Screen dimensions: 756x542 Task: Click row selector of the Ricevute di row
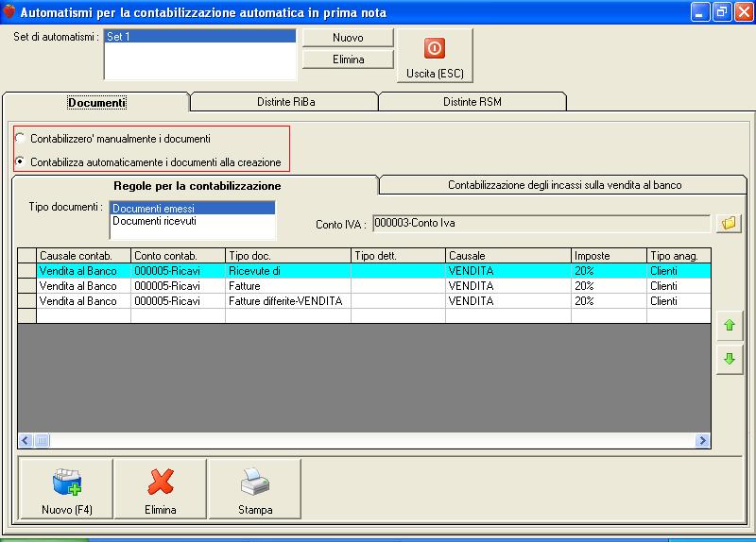pyautogui.click(x=27, y=271)
